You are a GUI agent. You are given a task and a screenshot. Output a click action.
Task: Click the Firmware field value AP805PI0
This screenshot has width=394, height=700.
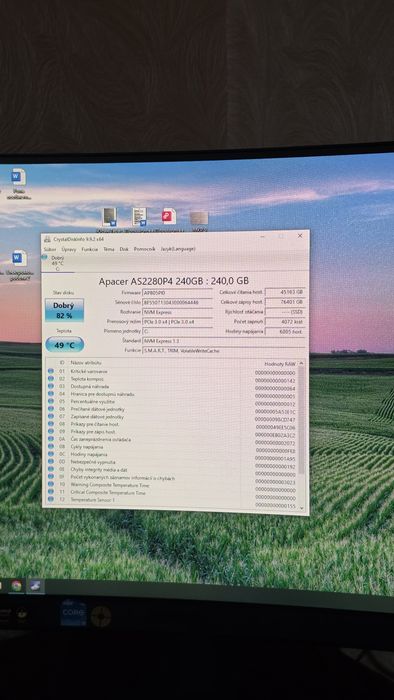tap(177, 293)
